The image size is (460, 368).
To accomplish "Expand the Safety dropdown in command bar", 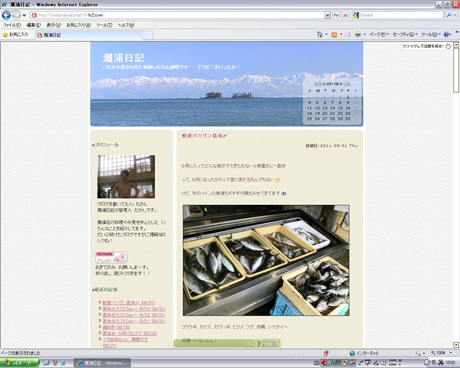I will [x=405, y=34].
